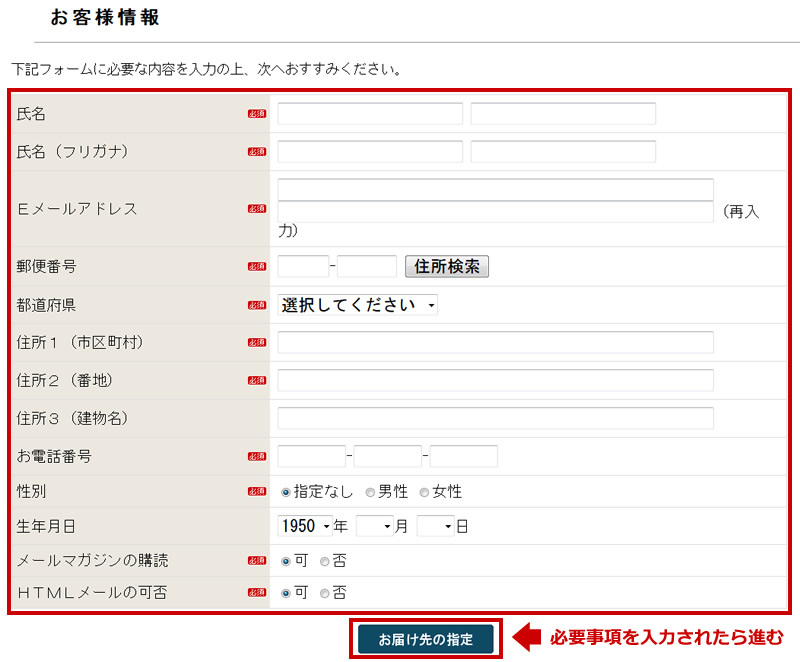Click the 必須 badge beside Eメールアドレス
800x662 pixels.
click(x=257, y=209)
